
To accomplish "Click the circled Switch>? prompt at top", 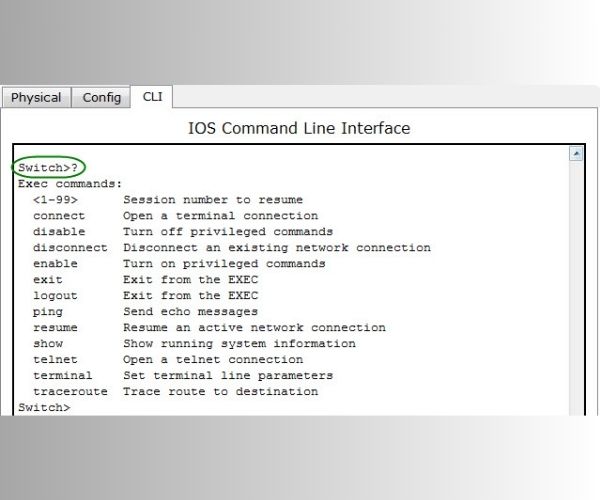I will click(48, 168).
